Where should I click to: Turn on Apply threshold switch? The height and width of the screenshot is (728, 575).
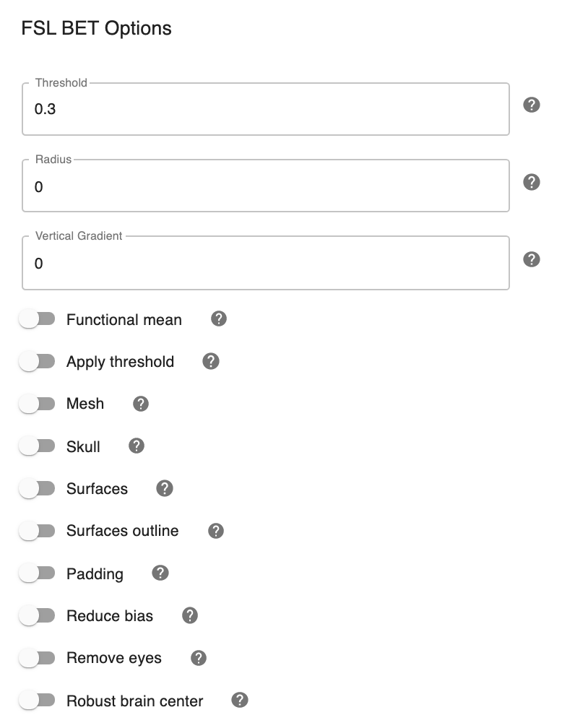pyautogui.click(x=37, y=361)
